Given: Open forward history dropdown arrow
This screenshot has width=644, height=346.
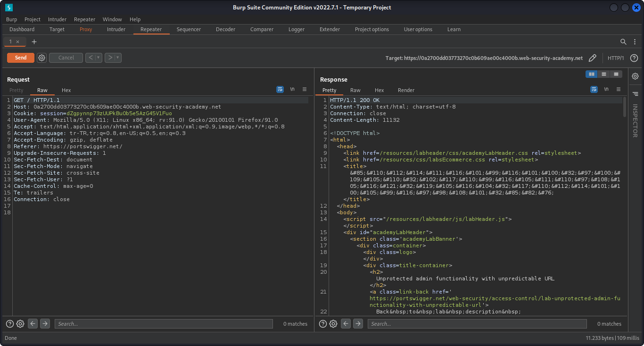Looking at the screenshot, I should (x=118, y=58).
